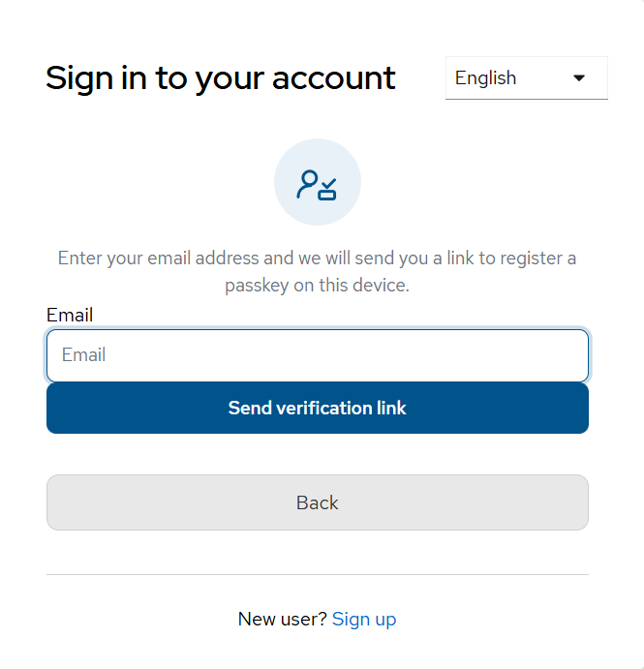Click the passkey user icon
This screenshot has width=644, height=669.
[317, 185]
